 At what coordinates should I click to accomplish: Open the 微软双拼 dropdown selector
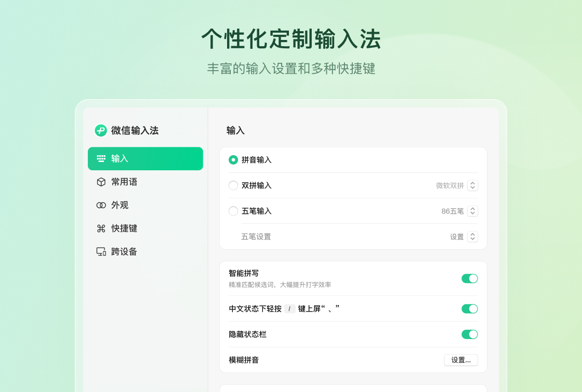click(x=472, y=185)
